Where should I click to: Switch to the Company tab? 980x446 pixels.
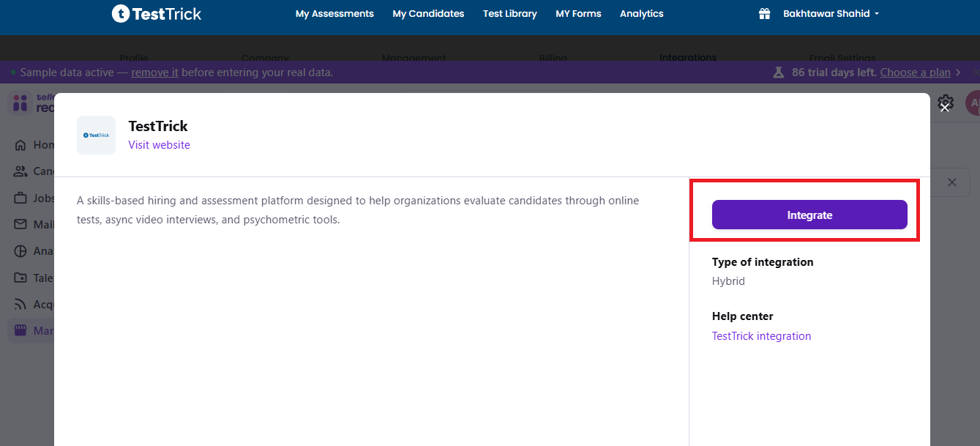click(265, 58)
